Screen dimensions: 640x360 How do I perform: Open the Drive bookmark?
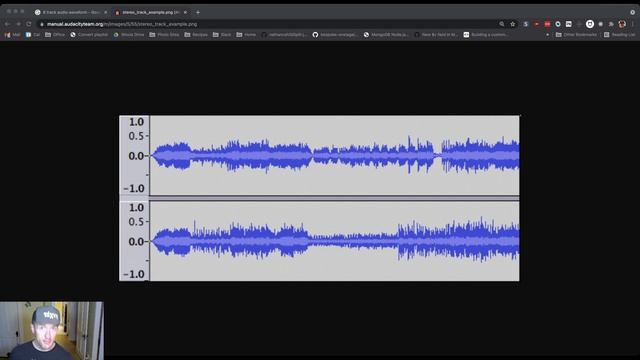coord(129,35)
